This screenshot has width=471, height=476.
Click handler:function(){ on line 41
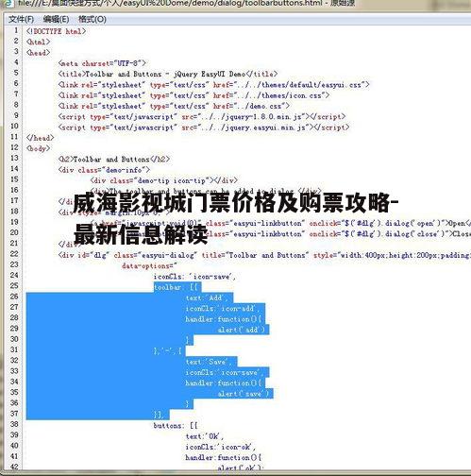click(x=224, y=457)
